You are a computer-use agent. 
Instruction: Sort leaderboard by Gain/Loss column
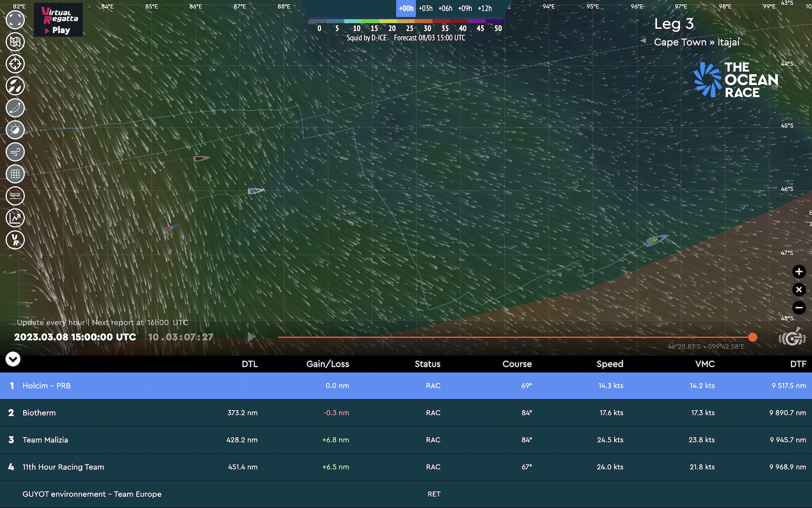[328, 364]
